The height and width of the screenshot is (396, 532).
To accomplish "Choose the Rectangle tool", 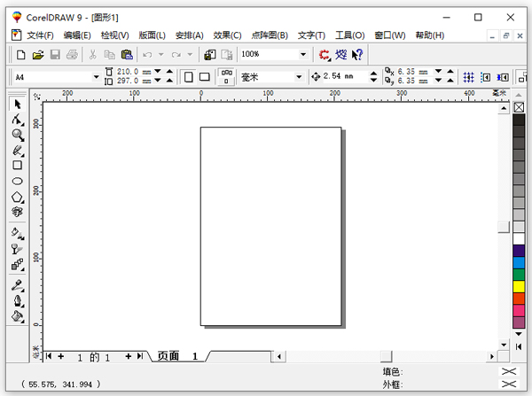I will coord(17,165).
